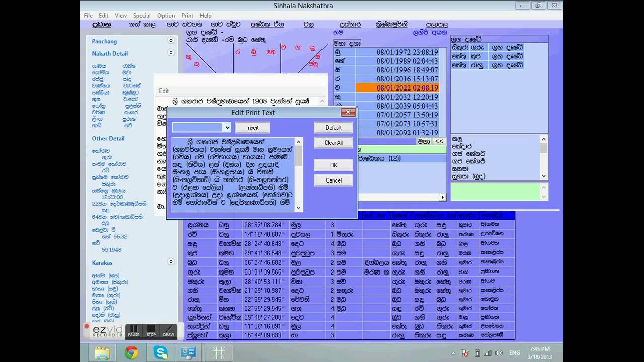This screenshot has width=644, height=362.
Task: Collapse the Karakas section
Action: (171, 262)
